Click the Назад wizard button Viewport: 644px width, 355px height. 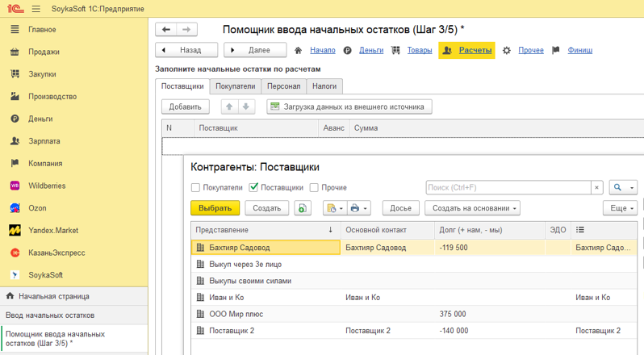pos(186,50)
